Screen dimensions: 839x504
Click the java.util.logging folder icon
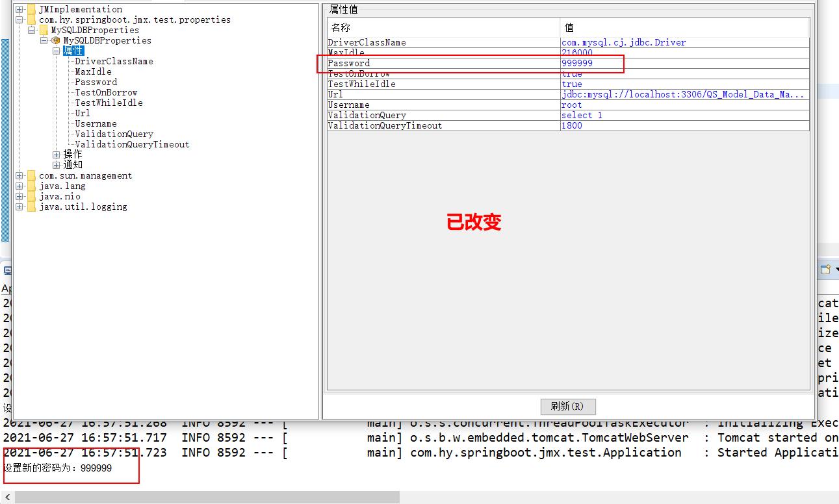click(31, 207)
